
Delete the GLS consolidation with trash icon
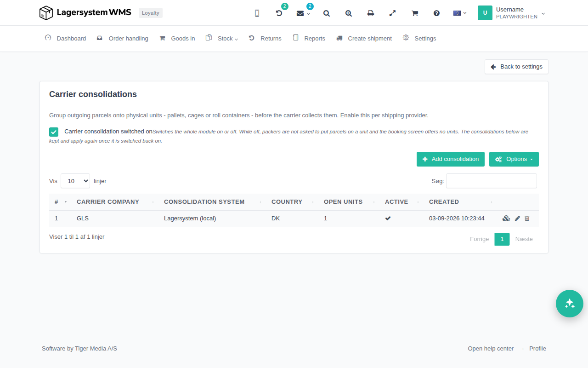527,218
